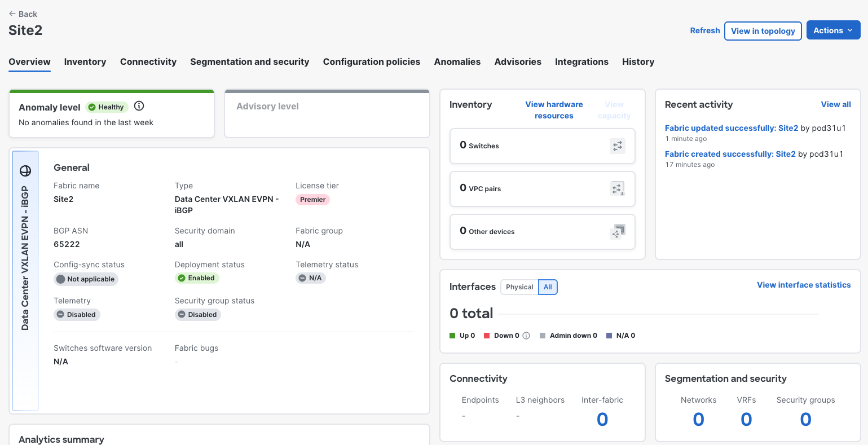Open View hardware resources link
Image resolution: width=868 pixels, height=445 pixels.
click(x=554, y=110)
